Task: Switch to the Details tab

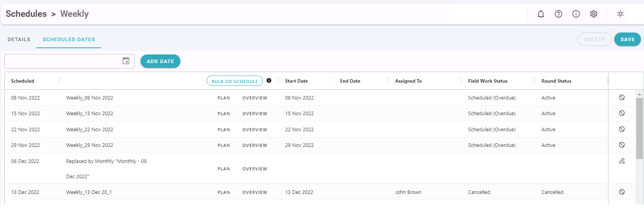Action: click(x=19, y=40)
